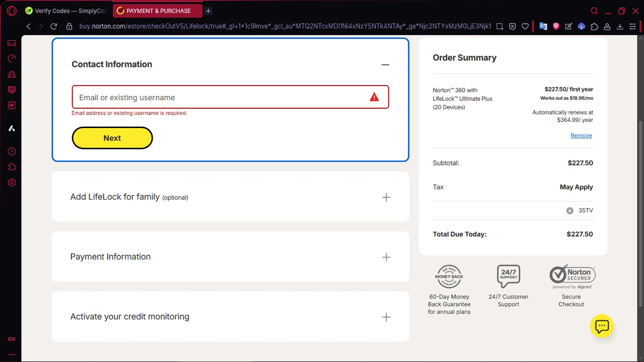Open the ad blocker shield icon

[512, 26]
